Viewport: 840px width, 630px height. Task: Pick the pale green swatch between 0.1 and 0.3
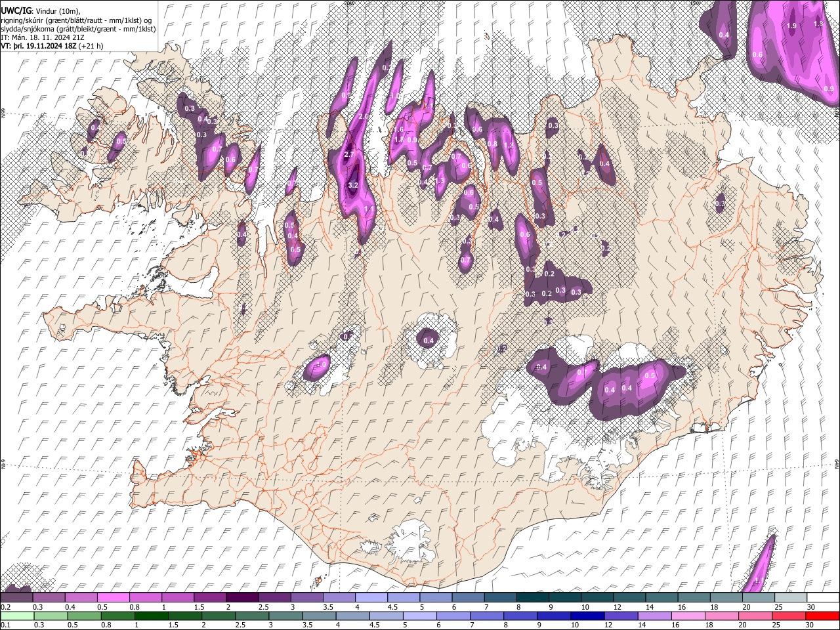pyautogui.click(x=16, y=616)
